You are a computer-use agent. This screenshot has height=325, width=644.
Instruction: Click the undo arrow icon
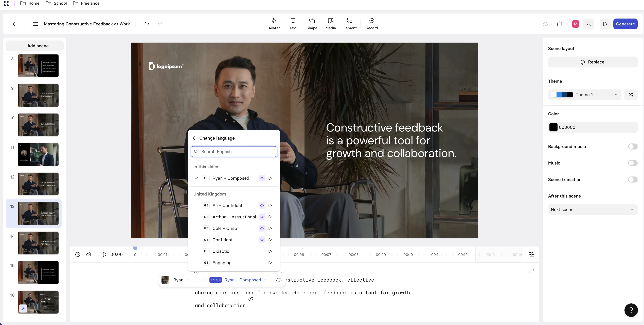point(147,24)
